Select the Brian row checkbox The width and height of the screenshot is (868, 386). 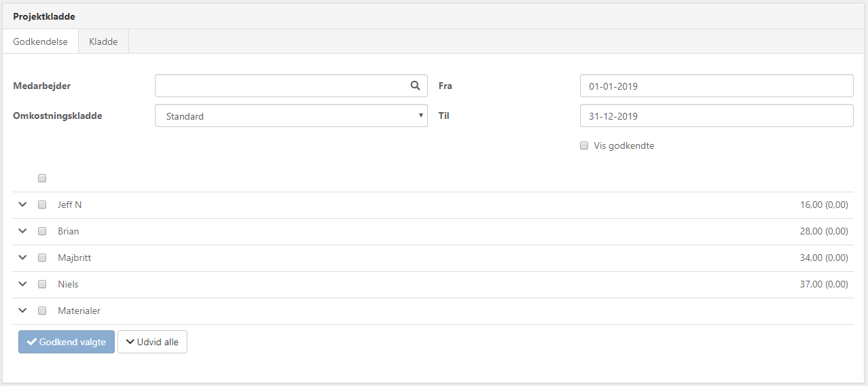tap(42, 231)
